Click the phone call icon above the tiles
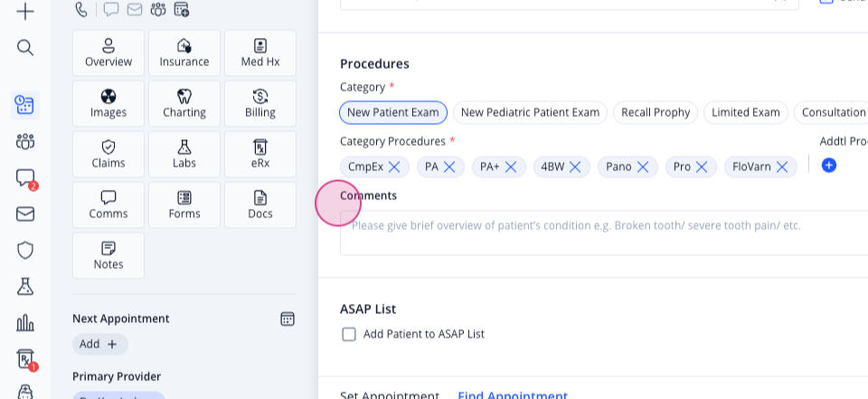The height and width of the screenshot is (399, 868). click(81, 9)
